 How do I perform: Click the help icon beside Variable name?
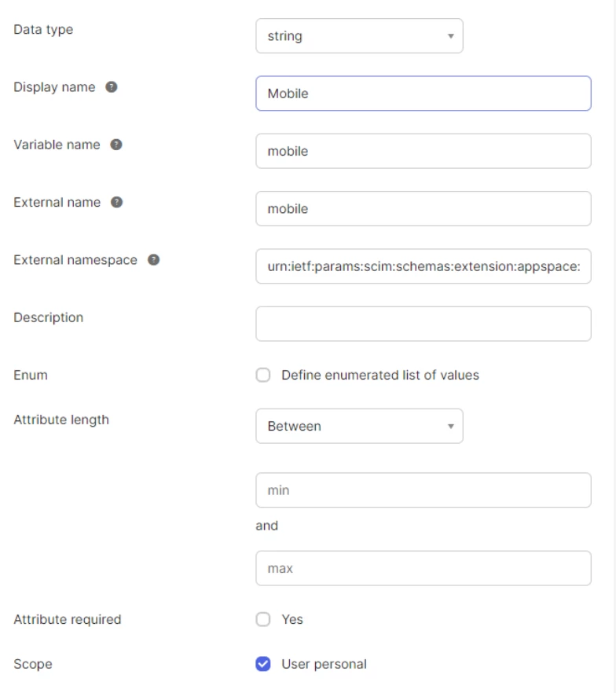tap(116, 145)
